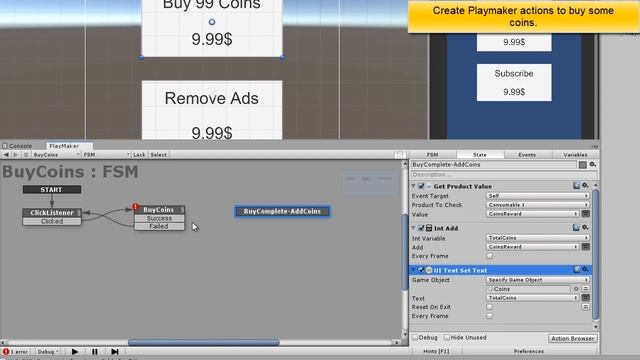Enable Reset On Exit checkbox
Image resolution: width=640 pixels, height=360 pixels.
pos(489,307)
